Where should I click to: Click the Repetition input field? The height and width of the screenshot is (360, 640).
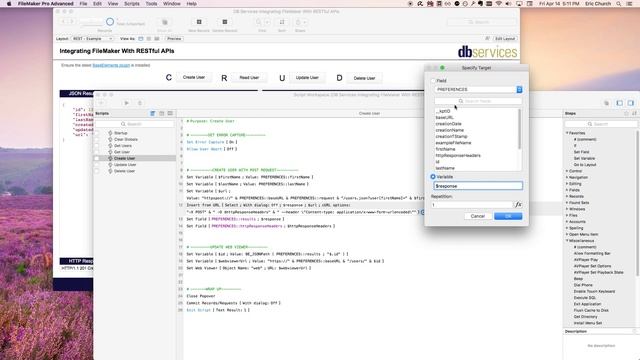473,204
